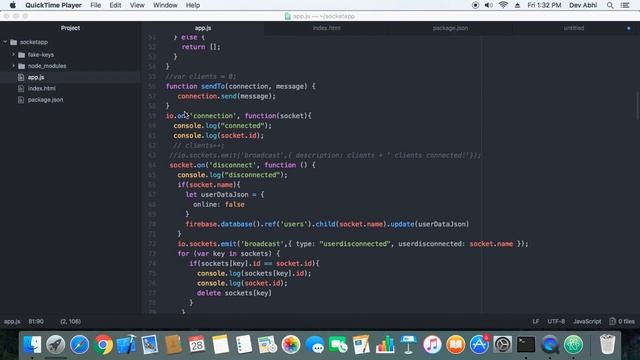Image resolution: width=640 pixels, height=360 pixels.
Task: Change the UTF-8 encoding setting
Action: [556, 322]
